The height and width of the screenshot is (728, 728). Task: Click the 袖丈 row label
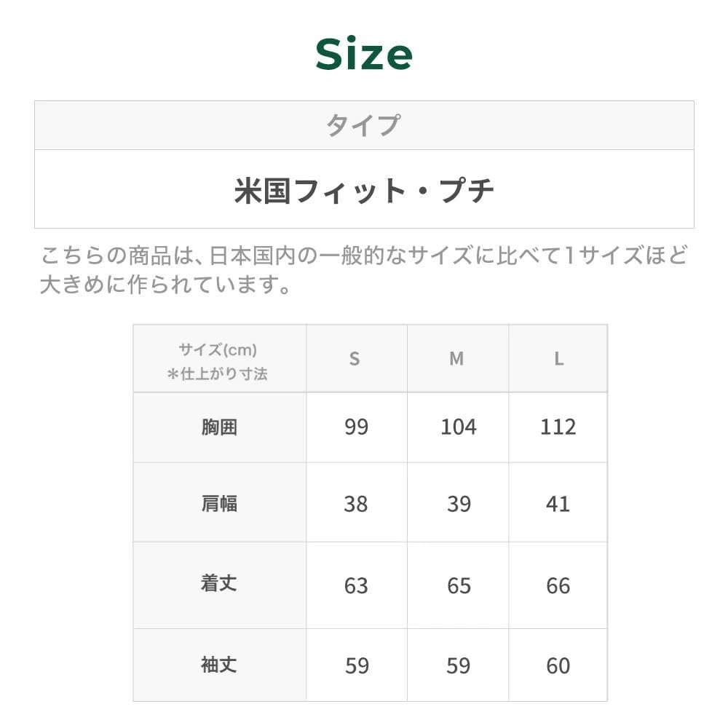pyautogui.click(x=219, y=665)
